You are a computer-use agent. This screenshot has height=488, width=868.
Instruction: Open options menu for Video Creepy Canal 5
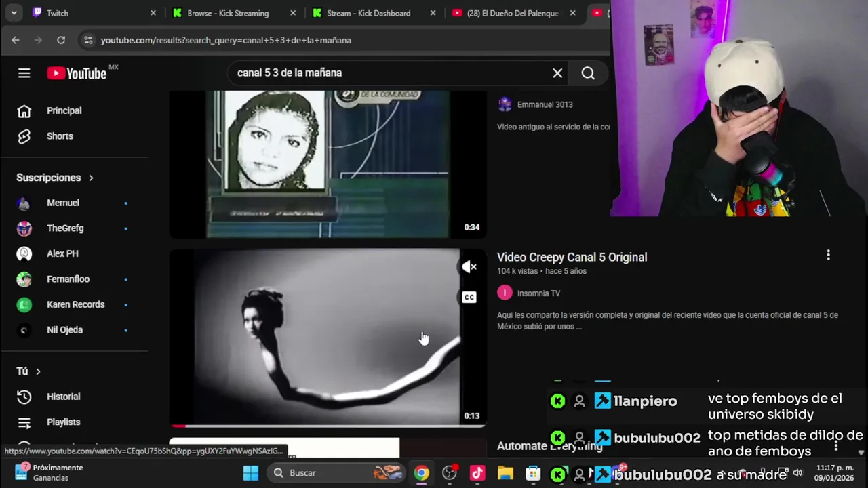coord(828,256)
